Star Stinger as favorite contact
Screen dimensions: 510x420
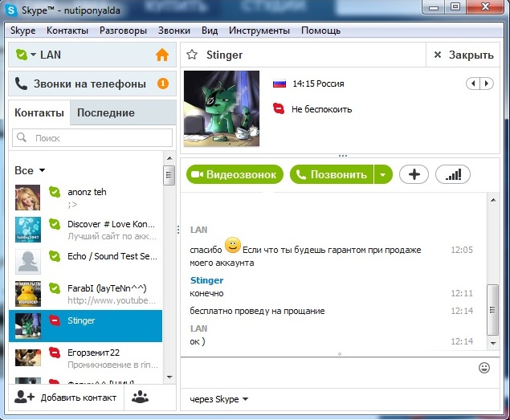(x=192, y=55)
